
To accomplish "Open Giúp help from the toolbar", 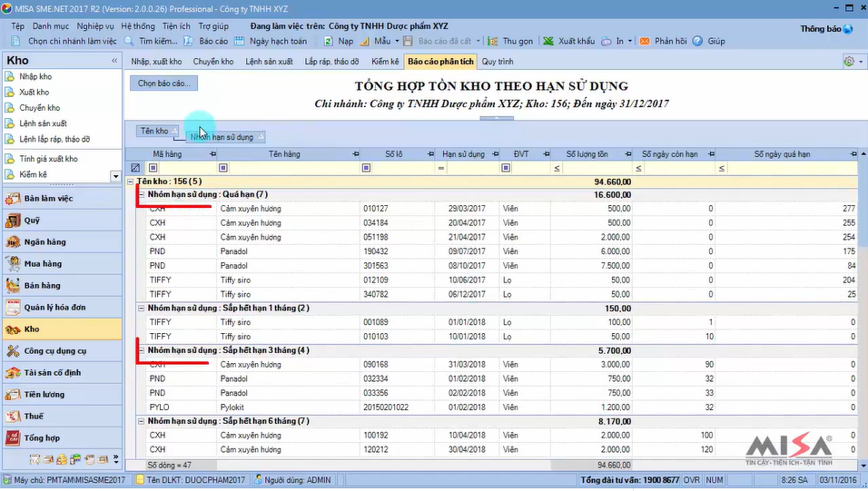I will 708,41.
